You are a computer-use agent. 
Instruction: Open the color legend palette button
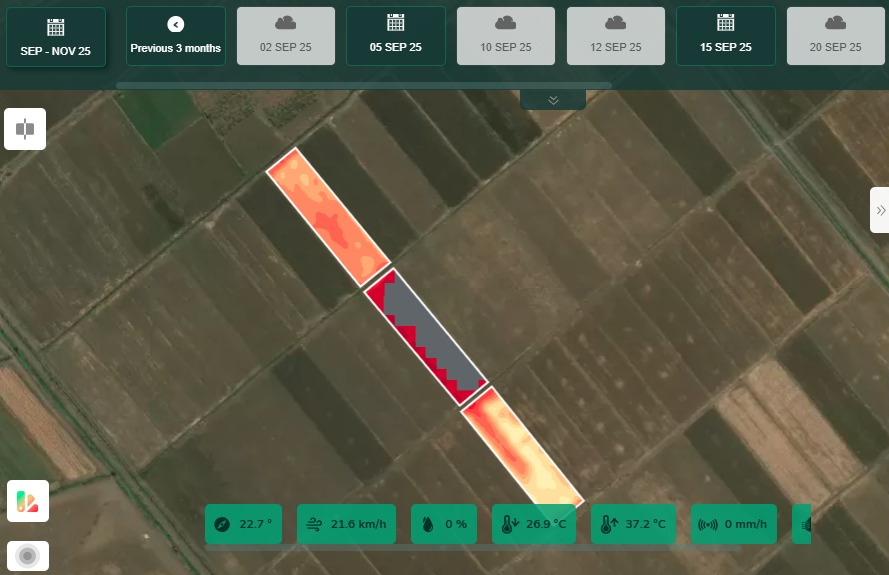pos(27,501)
